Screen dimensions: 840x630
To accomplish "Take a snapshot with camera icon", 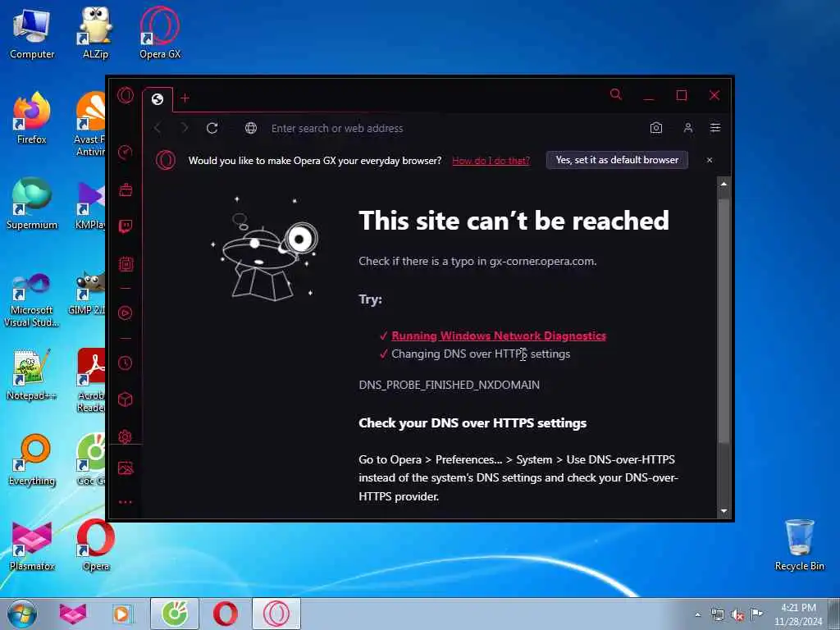I will (x=656, y=128).
